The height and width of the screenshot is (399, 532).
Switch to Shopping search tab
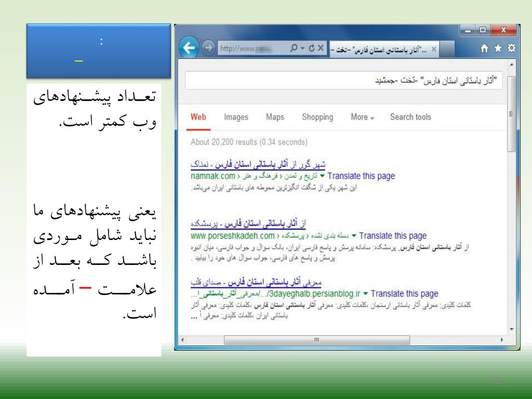click(x=317, y=117)
